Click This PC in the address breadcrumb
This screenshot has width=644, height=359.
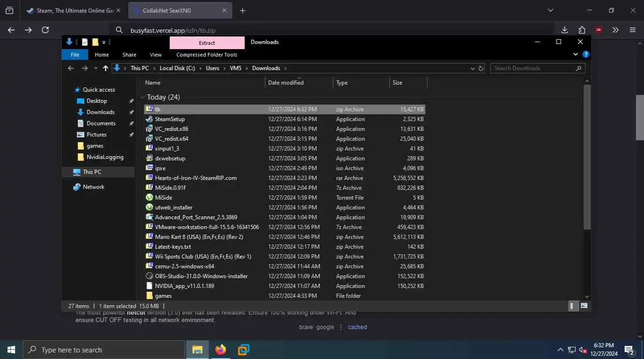coord(139,68)
